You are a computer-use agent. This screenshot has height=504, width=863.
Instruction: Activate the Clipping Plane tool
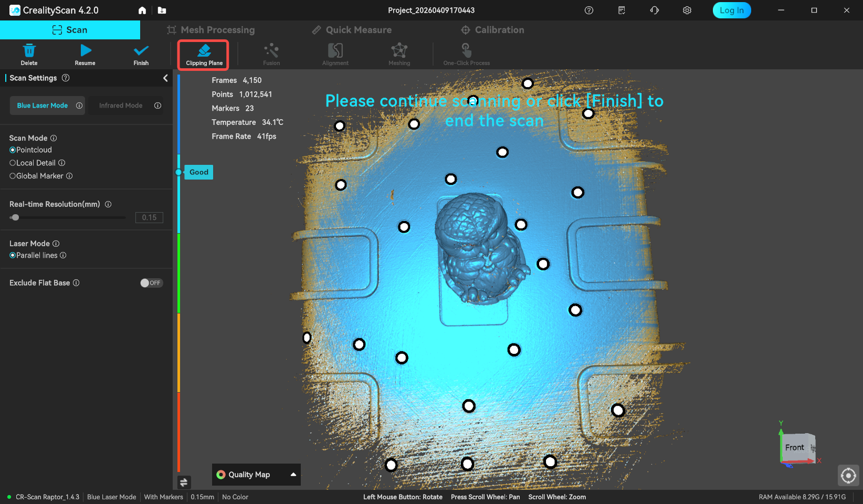(x=204, y=55)
